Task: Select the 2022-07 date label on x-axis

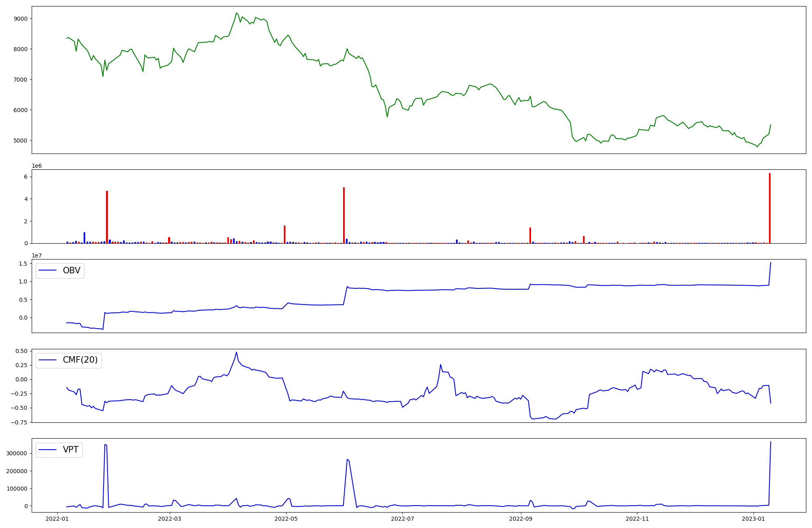Action: click(402, 518)
